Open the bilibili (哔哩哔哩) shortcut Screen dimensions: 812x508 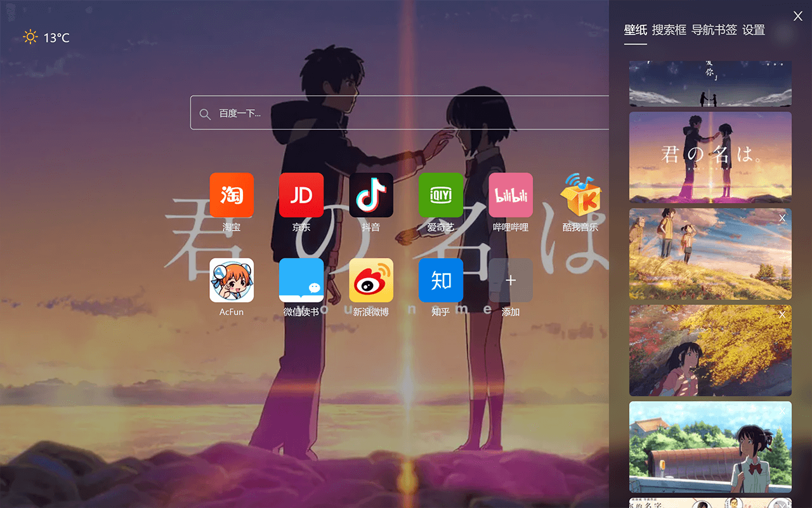click(511, 195)
